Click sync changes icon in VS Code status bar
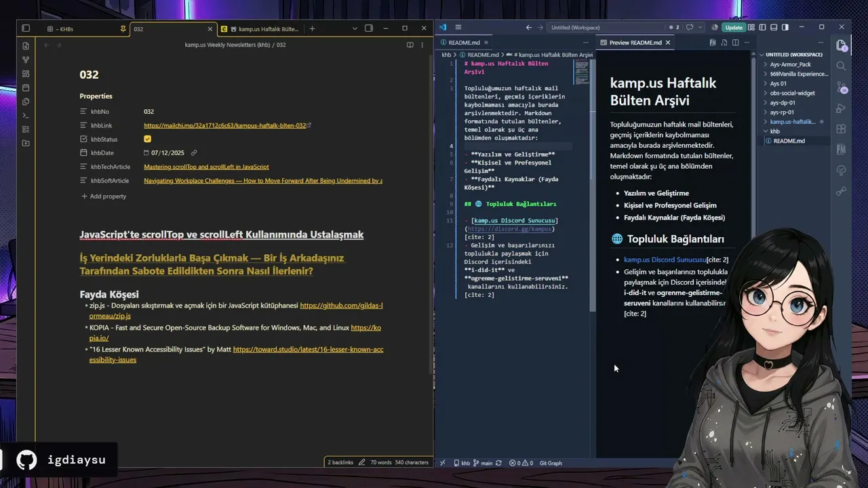This screenshot has width=868, height=488. (x=498, y=463)
